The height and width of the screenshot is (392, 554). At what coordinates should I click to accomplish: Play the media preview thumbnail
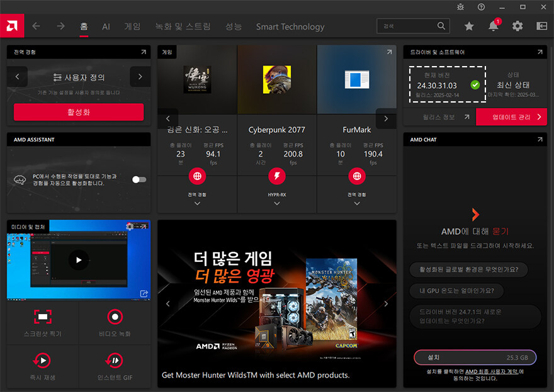point(78,259)
